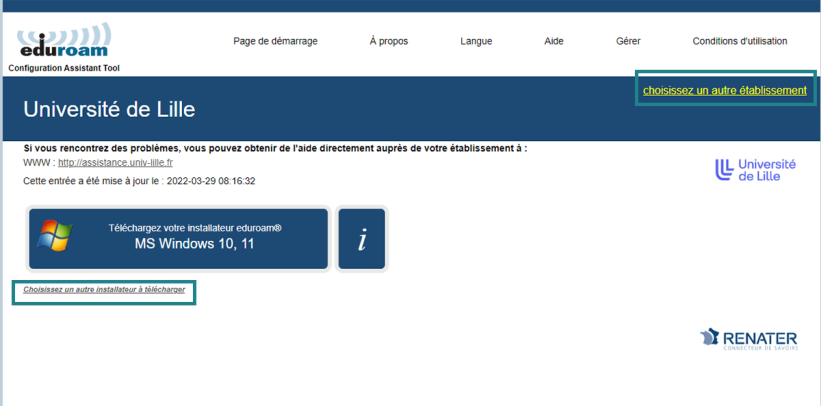Click the Université de Lille logo

point(755,170)
